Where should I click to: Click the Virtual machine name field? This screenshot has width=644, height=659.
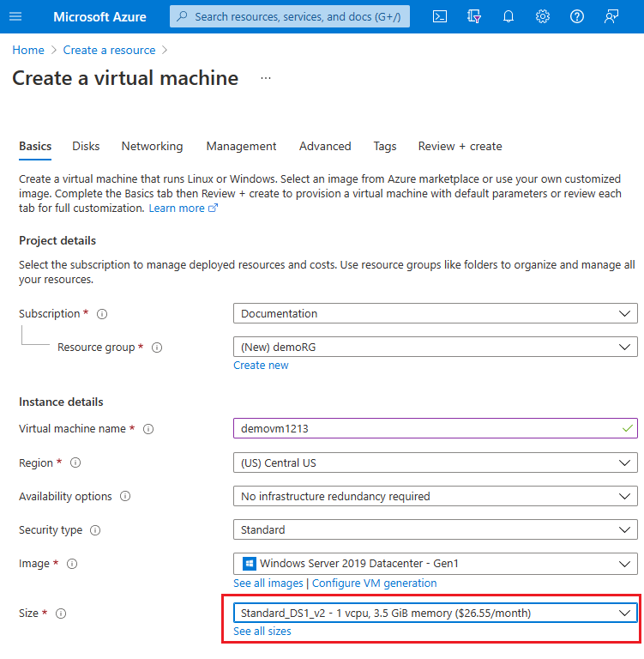point(436,428)
